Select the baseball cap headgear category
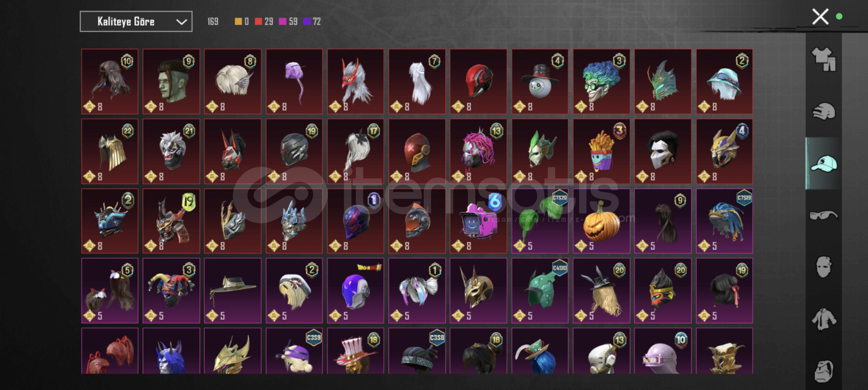Image resolution: width=868 pixels, height=390 pixels. tap(824, 164)
